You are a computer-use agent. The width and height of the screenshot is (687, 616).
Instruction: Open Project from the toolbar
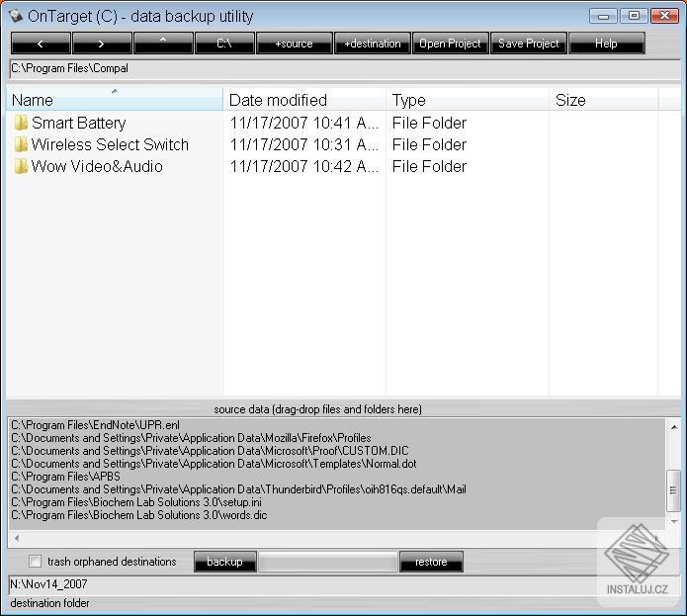[451, 43]
